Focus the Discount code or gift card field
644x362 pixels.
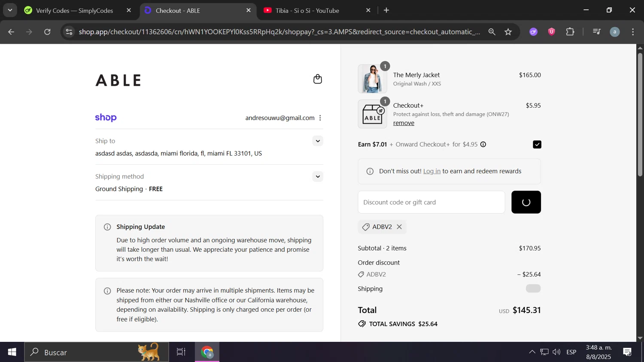431,202
